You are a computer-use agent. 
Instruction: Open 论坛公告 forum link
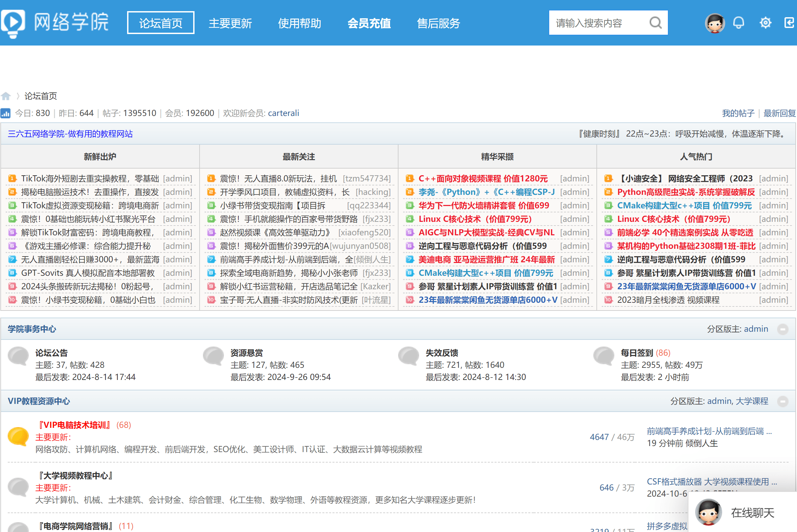52,353
